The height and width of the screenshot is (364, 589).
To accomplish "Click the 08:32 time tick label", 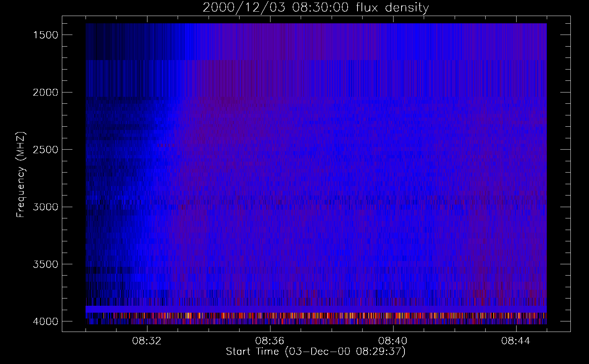I will pos(147,341).
